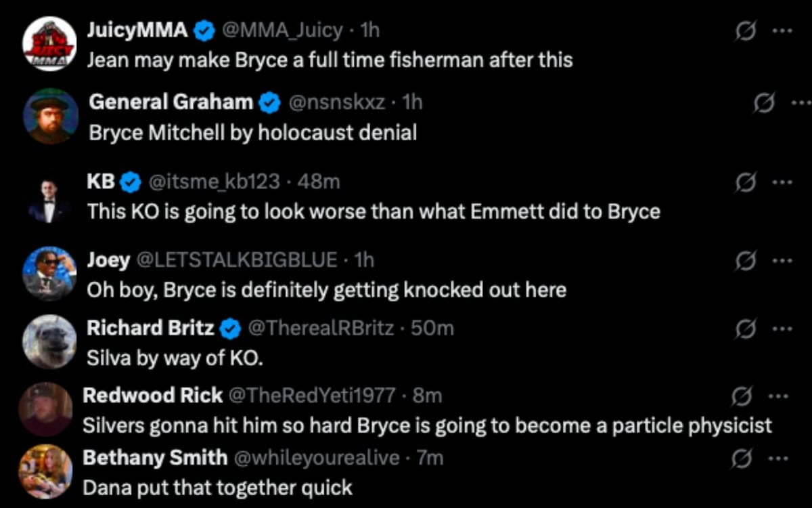The height and width of the screenshot is (508, 812).
Task: Click the verified badge beside Richard Britz
Action: click(x=231, y=328)
